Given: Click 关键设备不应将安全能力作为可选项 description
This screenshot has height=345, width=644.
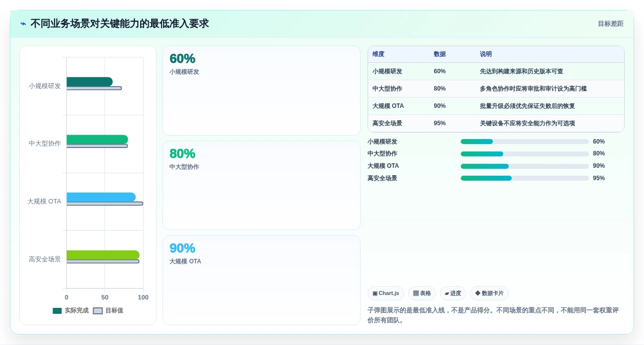Looking at the screenshot, I should 527,123.
